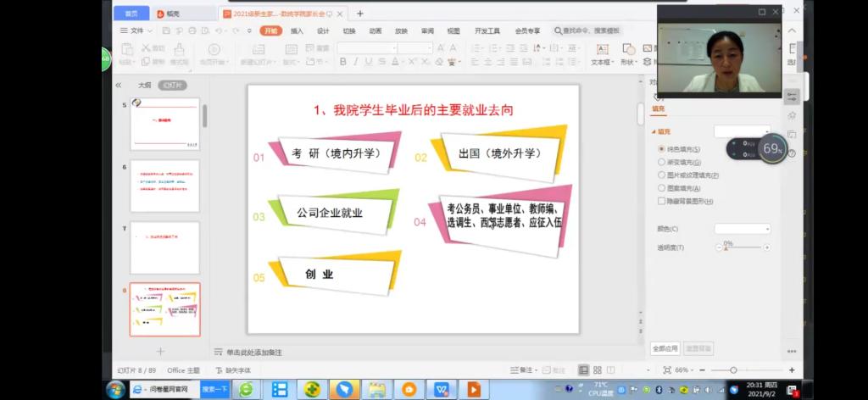Click the transparency (透明度) slider
The height and width of the screenshot is (400, 868).
click(743, 247)
